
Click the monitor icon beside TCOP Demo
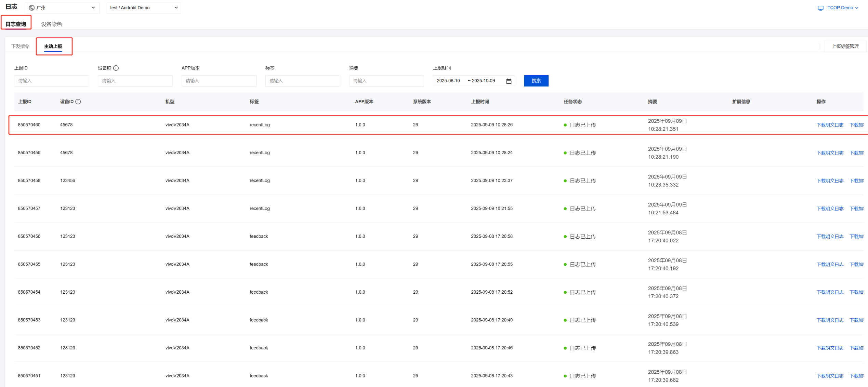[x=820, y=8]
